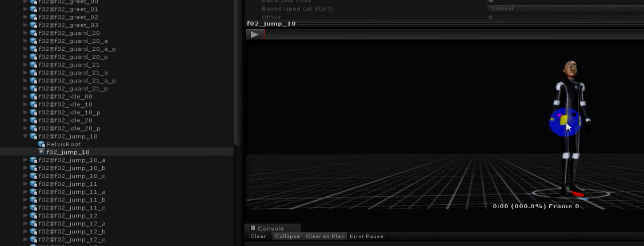Expand the f02@f02_jump_11_a asset
The height and width of the screenshot is (246, 644).
[x=26, y=192]
